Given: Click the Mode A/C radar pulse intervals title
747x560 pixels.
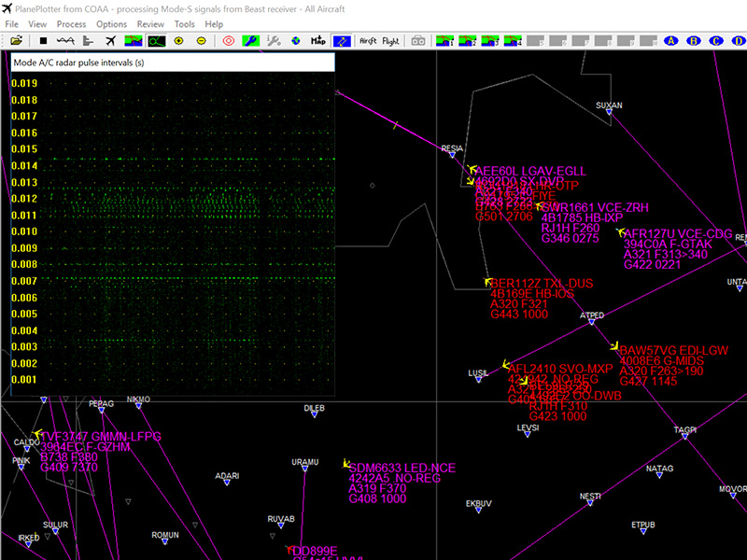Looking at the screenshot, I should coord(79,63).
